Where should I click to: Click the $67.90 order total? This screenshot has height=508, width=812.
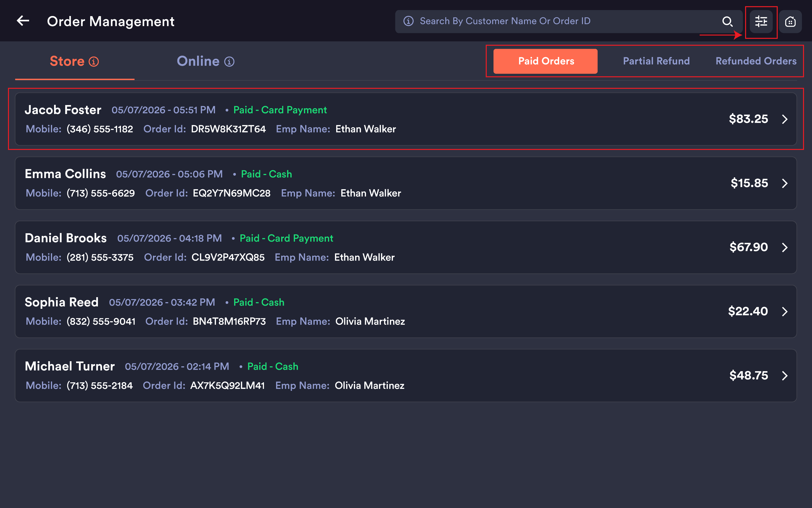[748, 247]
